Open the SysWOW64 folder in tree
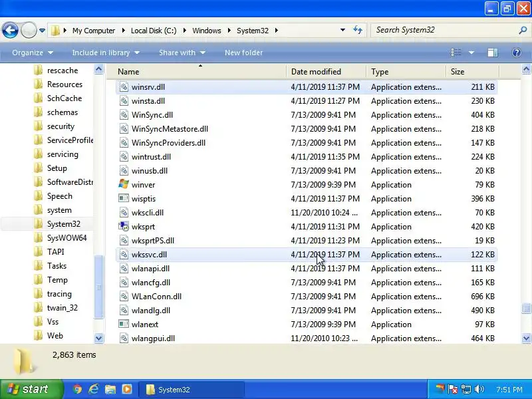The width and height of the screenshot is (532, 399). pos(67,238)
